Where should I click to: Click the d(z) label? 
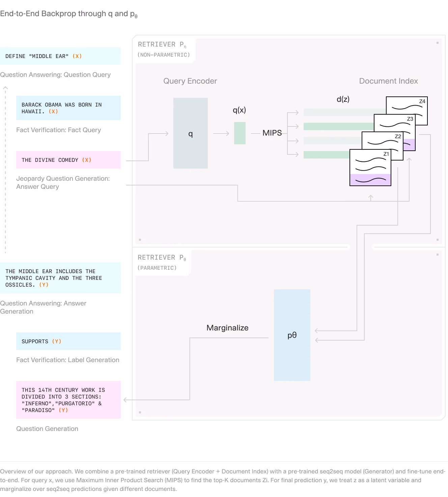point(343,99)
